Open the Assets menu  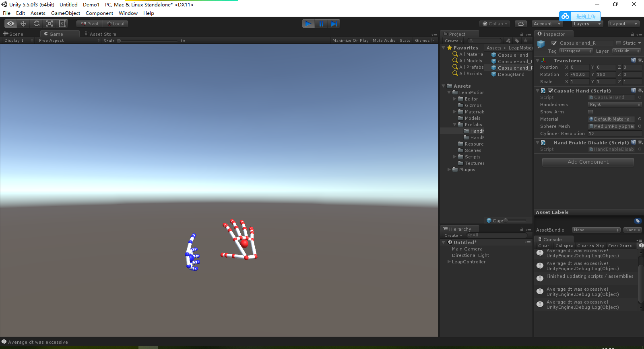click(x=38, y=13)
